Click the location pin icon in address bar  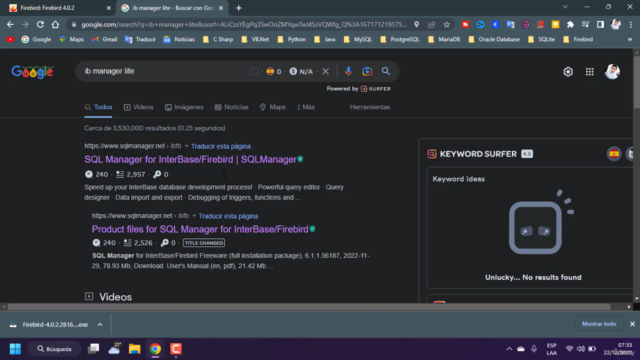tap(416, 24)
